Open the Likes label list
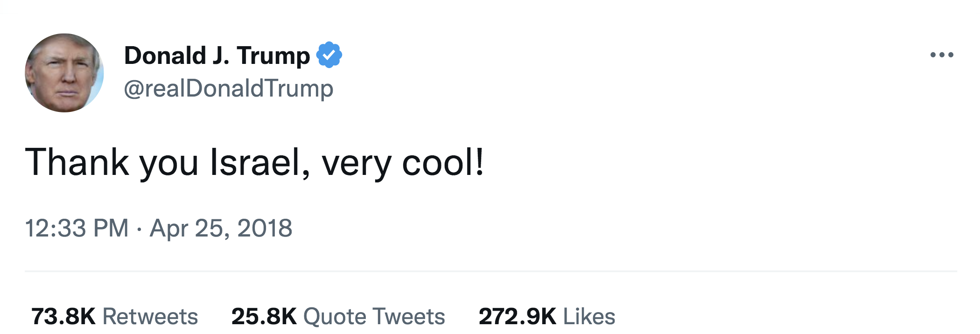Screen dimensions: 980x334 [x=589, y=316]
